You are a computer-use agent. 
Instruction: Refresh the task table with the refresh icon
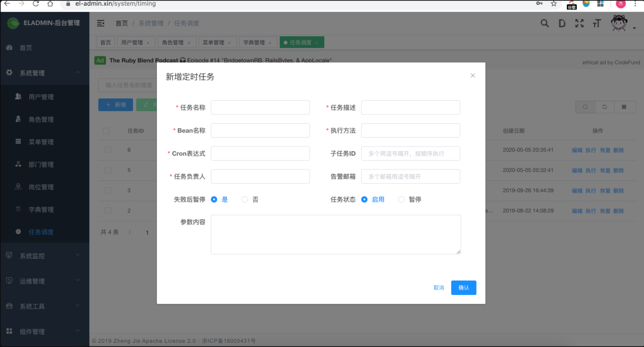coord(604,107)
